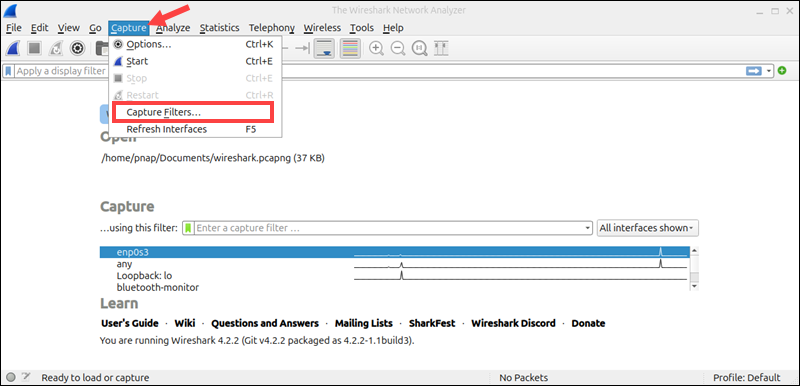Open the Edit menu
Viewport: 800px width, 386px height.
(x=39, y=28)
